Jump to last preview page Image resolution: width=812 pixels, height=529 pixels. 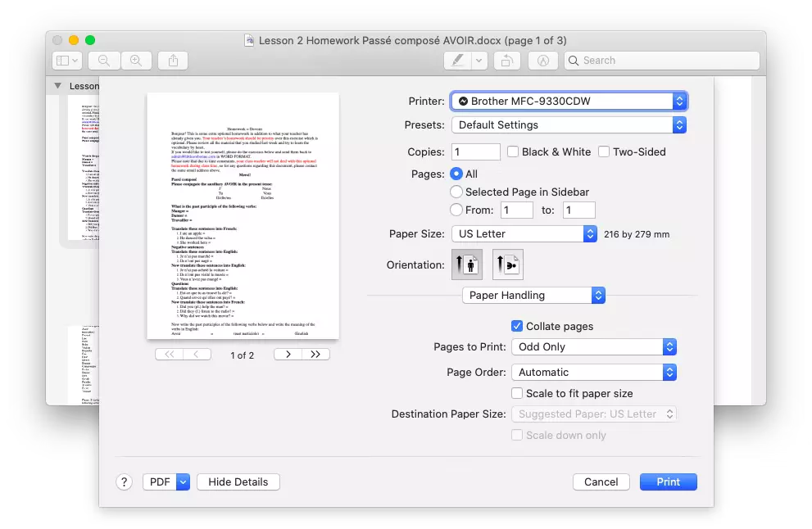pyautogui.click(x=315, y=355)
